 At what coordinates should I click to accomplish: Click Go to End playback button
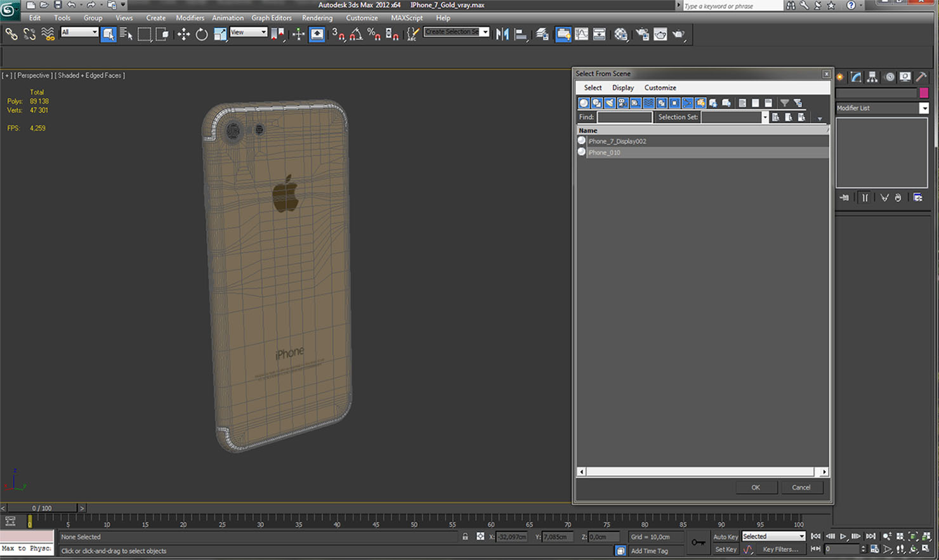click(x=870, y=537)
